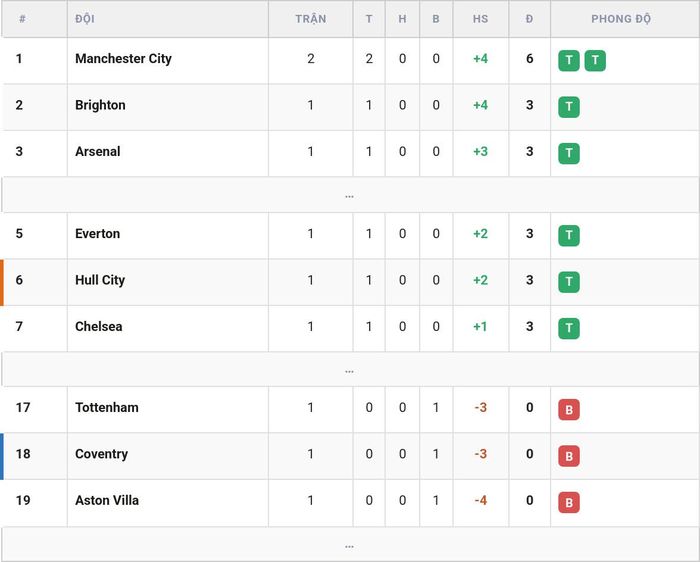Click Tottenham's red B loss badge
Viewport: 700px width, 562px height.
[569, 409]
